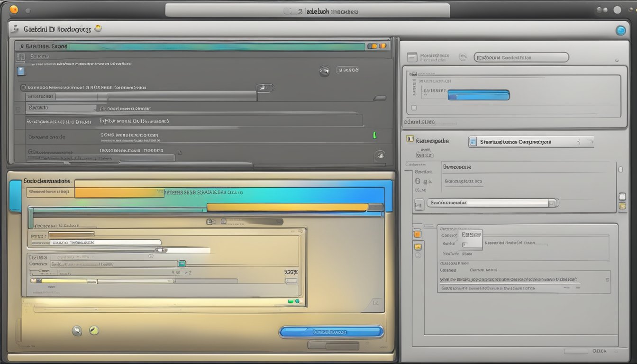Screen dimensions: 637x364
Task: Click the round icon left of the right panel search field
Action: pyautogui.click(x=463, y=57)
